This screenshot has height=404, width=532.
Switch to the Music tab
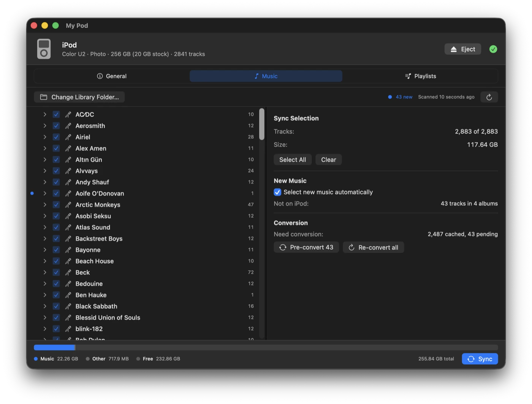[x=266, y=76]
